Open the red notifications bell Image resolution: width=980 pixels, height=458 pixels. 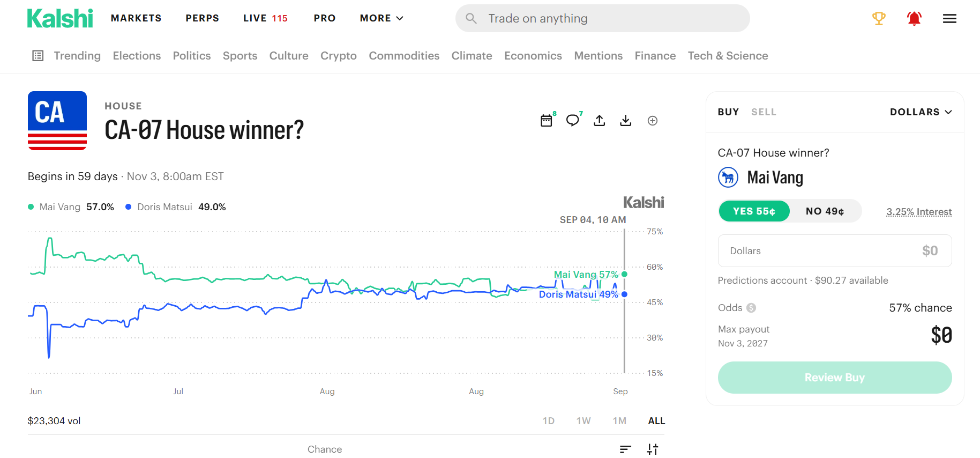(x=914, y=19)
